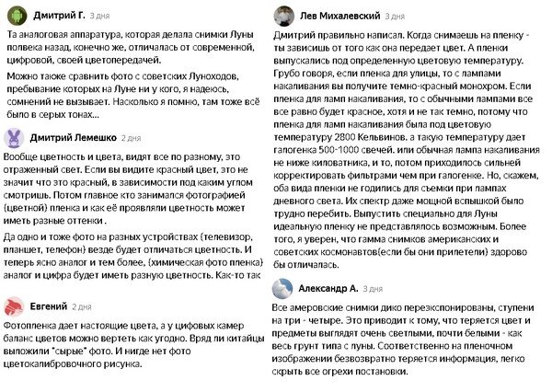Click Дмитрий Г.'s green android avatar
The height and width of the screenshot is (392, 552).
(x=14, y=17)
